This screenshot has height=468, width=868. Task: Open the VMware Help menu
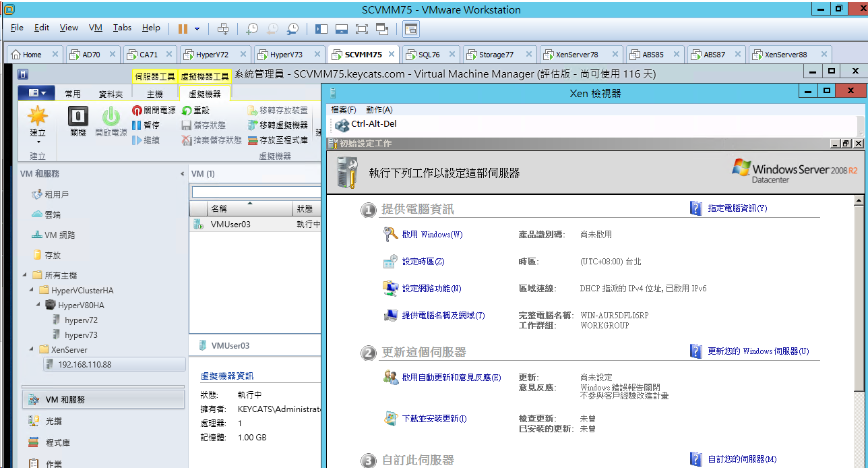151,28
